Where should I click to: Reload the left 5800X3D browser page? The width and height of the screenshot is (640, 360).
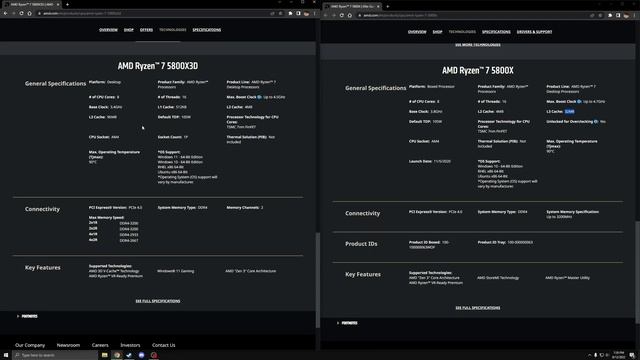[21, 13]
